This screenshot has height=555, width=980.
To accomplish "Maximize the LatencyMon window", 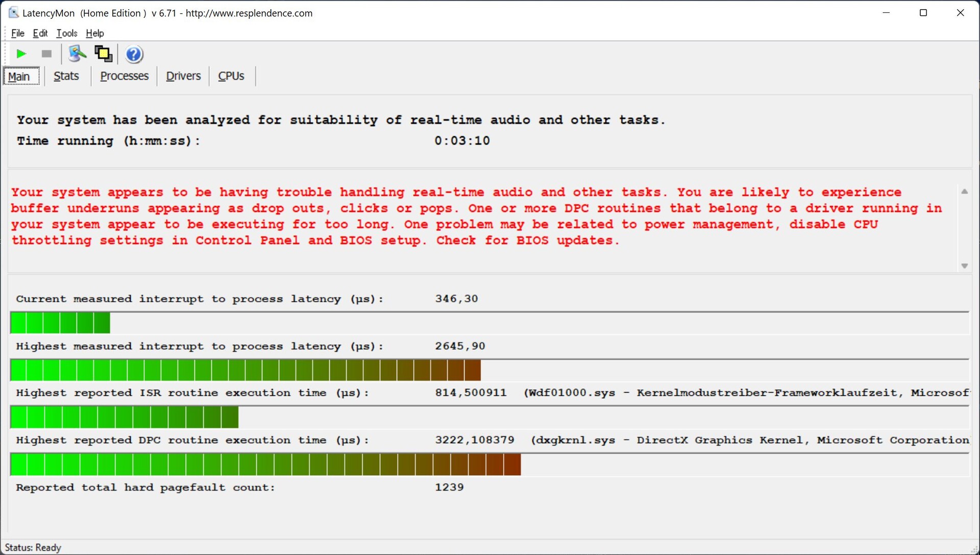I will [923, 13].
